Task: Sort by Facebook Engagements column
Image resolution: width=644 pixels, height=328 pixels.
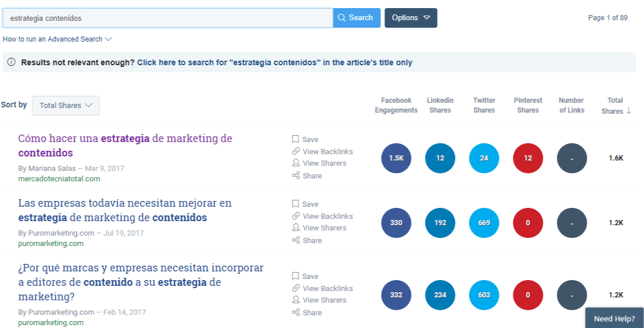Action: (x=396, y=105)
